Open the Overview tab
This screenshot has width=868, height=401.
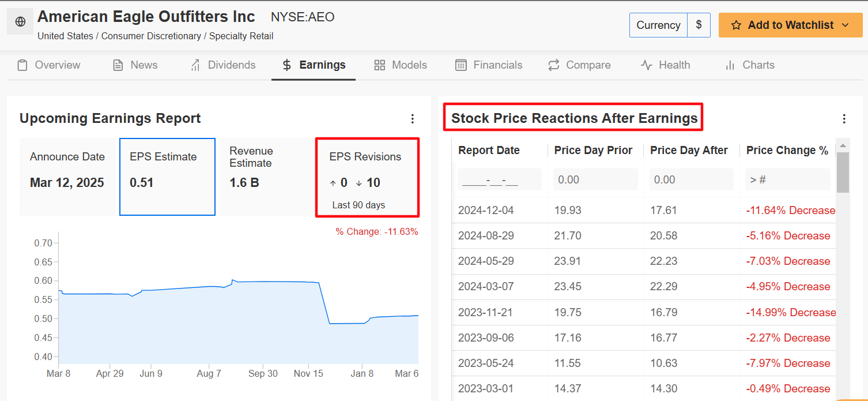(48, 65)
